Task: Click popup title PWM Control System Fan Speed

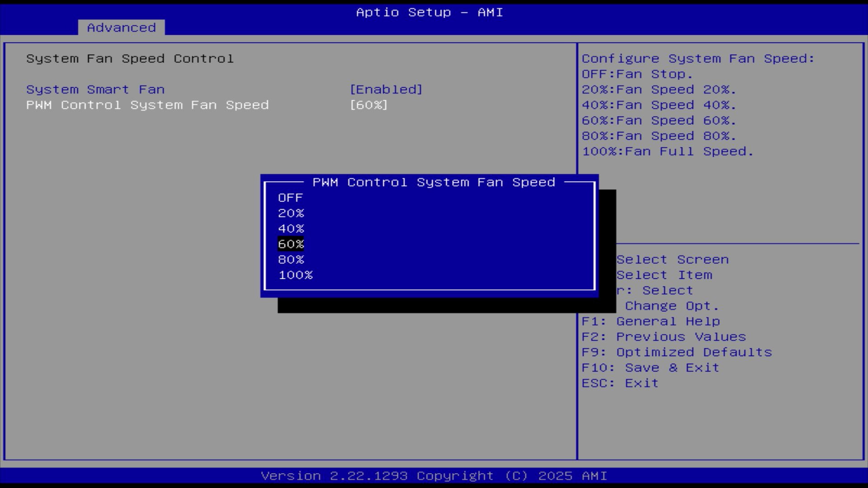Action: point(434,182)
